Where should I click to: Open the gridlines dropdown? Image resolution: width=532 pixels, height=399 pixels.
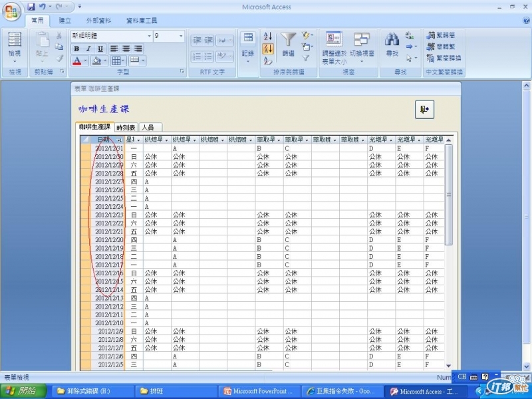pyautogui.click(x=118, y=61)
